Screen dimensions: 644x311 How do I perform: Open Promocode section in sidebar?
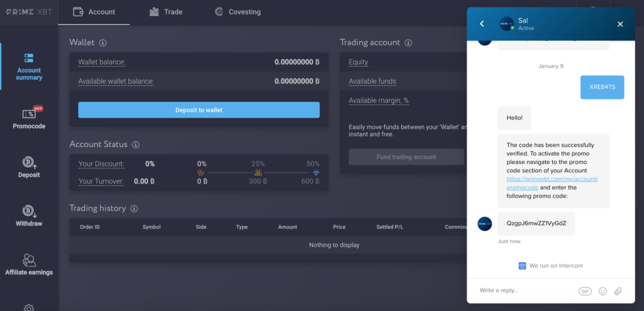[x=29, y=118]
